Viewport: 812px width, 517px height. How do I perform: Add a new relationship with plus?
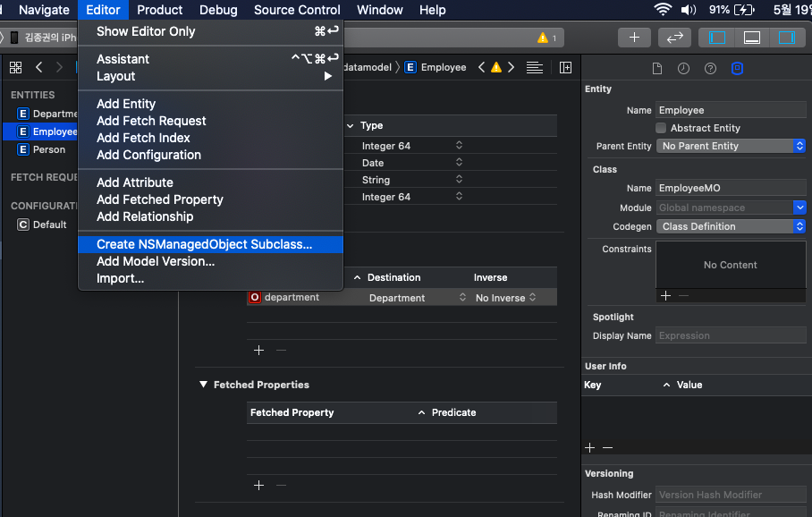259,351
